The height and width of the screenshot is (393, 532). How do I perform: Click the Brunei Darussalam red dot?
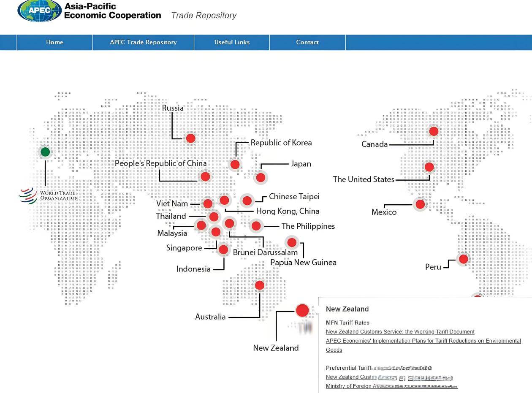(x=229, y=223)
